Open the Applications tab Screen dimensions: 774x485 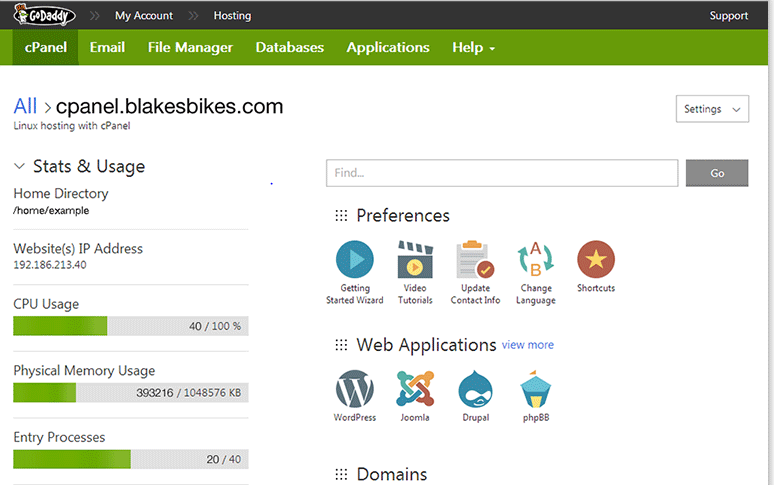[x=388, y=47]
